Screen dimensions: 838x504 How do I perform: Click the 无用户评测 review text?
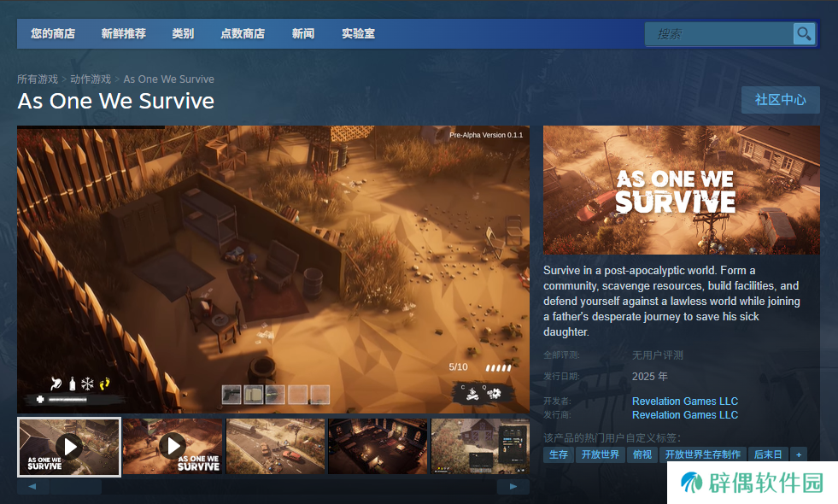[658, 355]
